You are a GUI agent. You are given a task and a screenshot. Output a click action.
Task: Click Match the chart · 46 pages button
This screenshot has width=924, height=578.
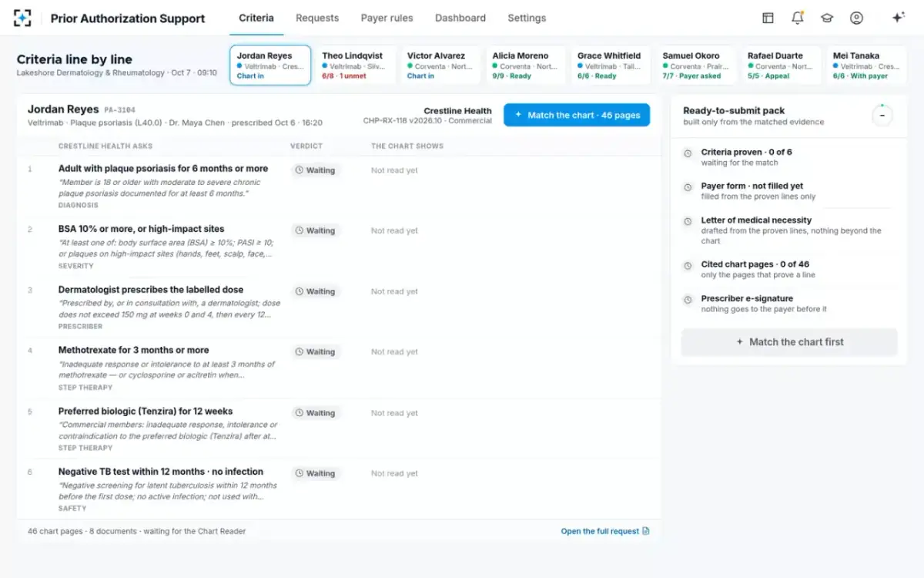tap(577, 115)
